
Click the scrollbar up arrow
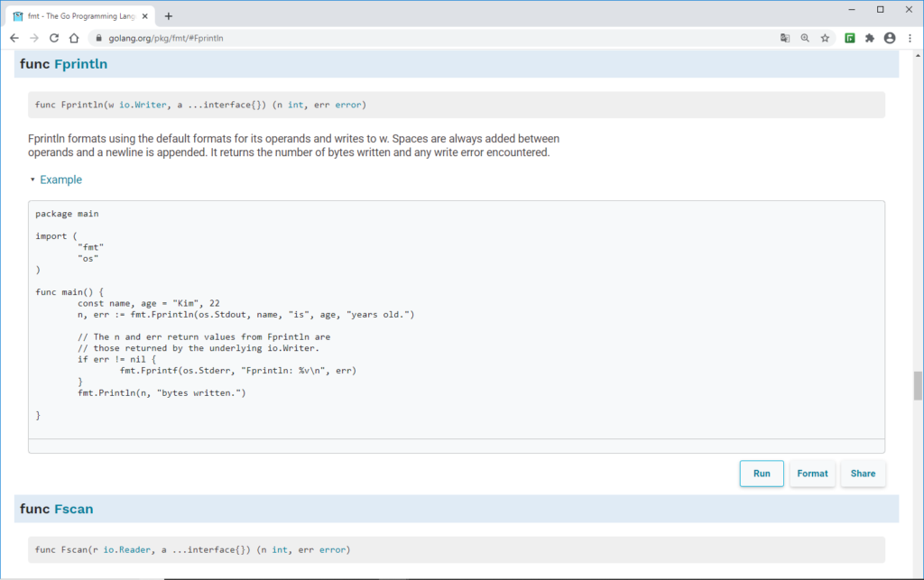(918, 55)
